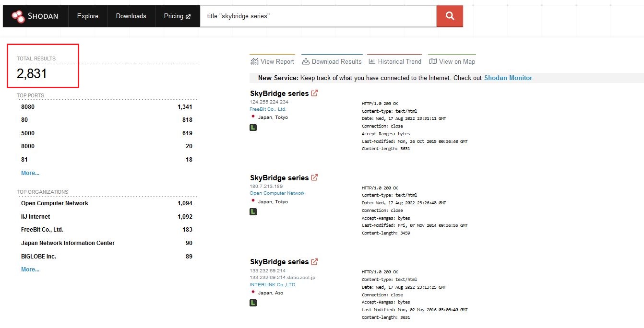
Task: Switch to View on Map
Action: pyautogui.click(x=452, y=61)
